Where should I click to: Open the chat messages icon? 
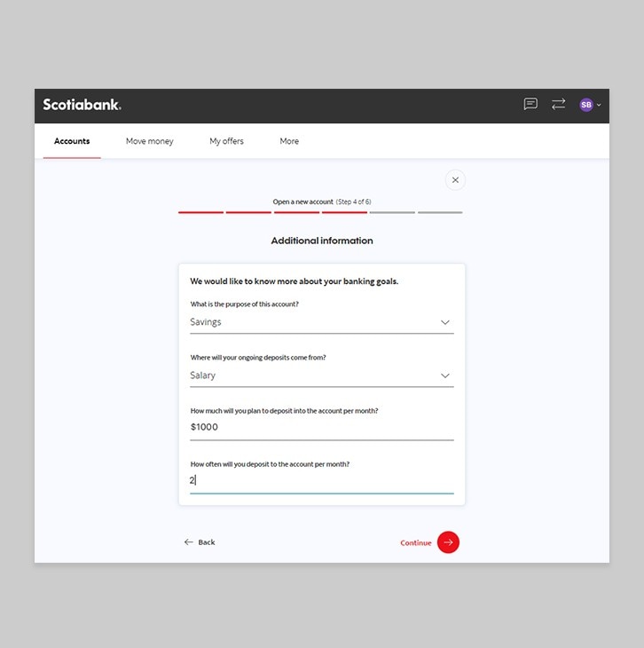point(530,104)
